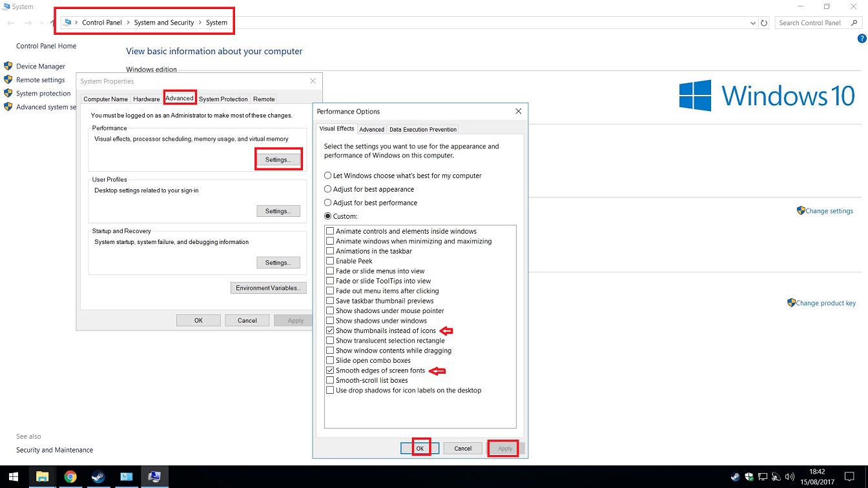This screenshot has width=868, height=488.
Task: Open Control Panel Home link
Action: pyautogui.click(x=46, y=46)
